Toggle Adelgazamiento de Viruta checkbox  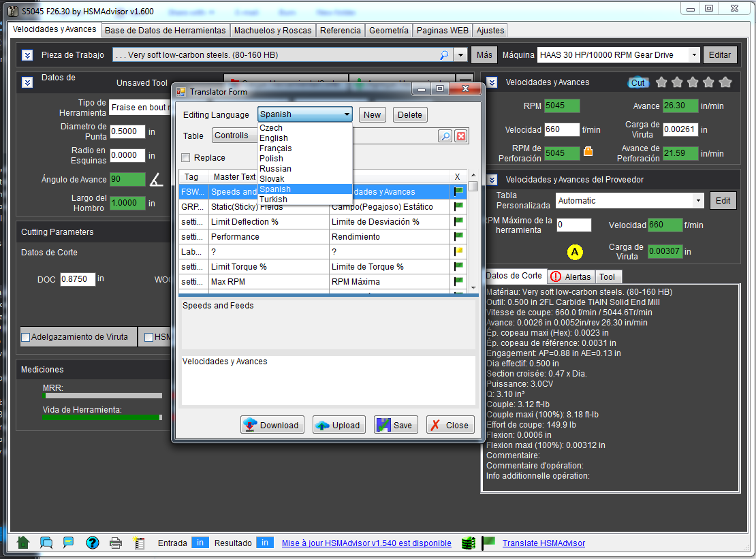[26, 337]
